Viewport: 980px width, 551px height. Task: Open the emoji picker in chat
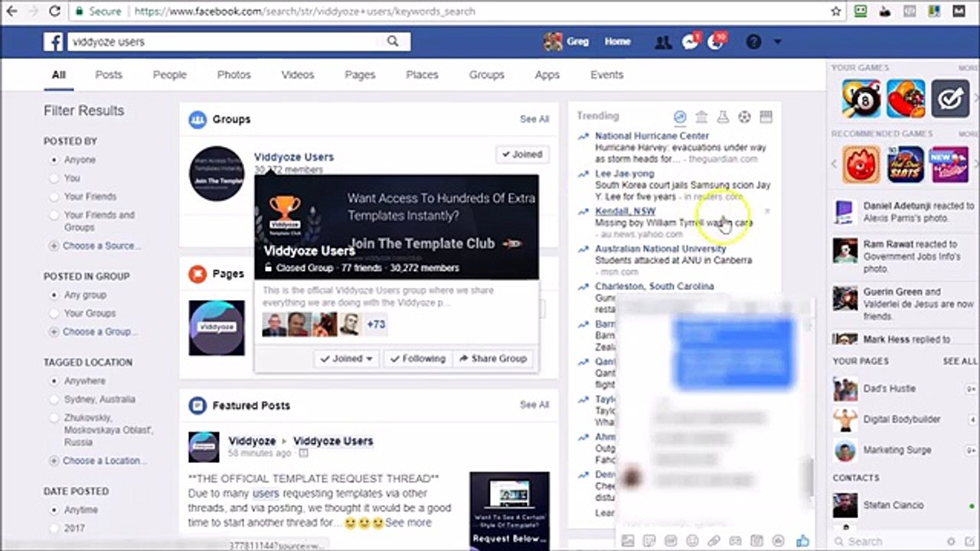(692, 541)
